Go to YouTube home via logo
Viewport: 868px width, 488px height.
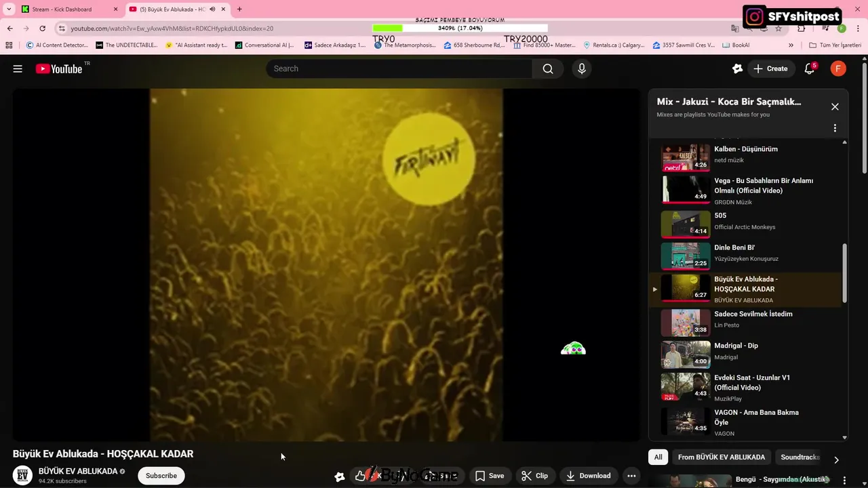point(59,68)
